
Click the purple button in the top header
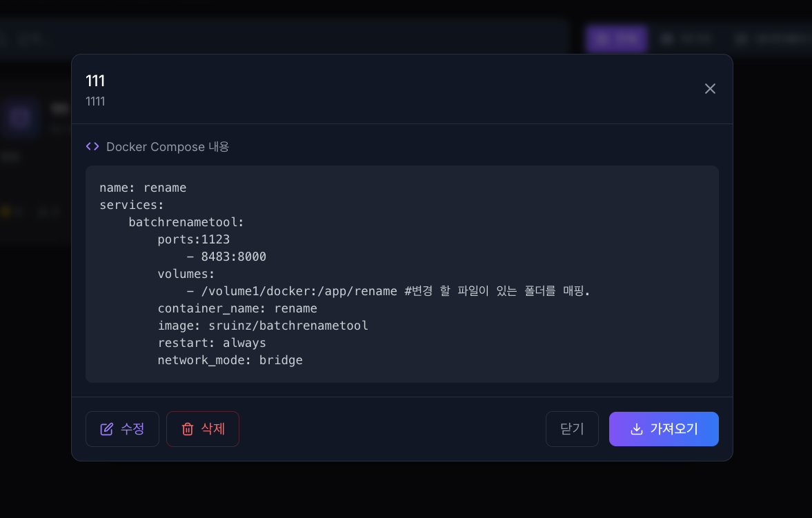616,39
